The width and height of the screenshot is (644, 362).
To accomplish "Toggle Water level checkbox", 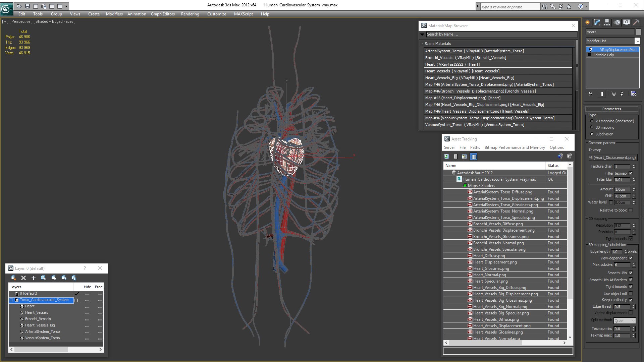I will (x=611, y=202).
